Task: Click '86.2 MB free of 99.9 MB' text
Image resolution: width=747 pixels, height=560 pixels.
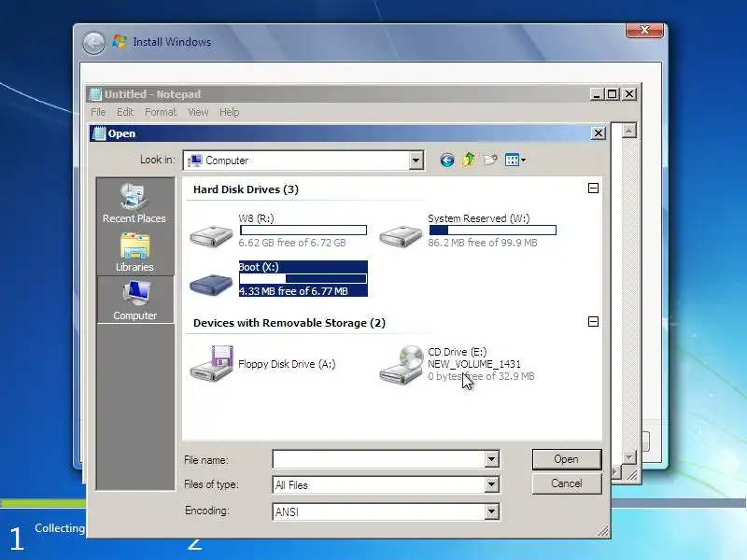Action: click(x=483, y=243)
